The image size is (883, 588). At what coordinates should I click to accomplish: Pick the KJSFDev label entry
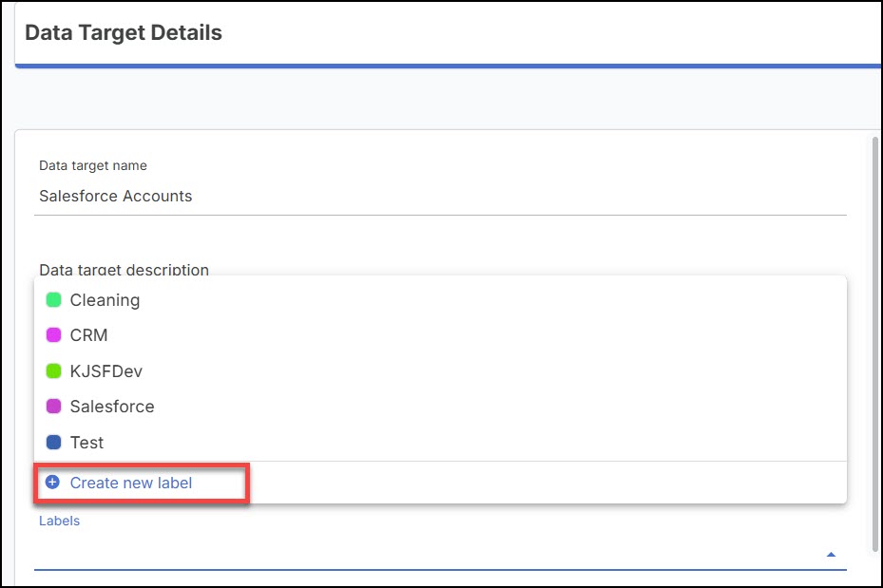click(x=440, y=371)
